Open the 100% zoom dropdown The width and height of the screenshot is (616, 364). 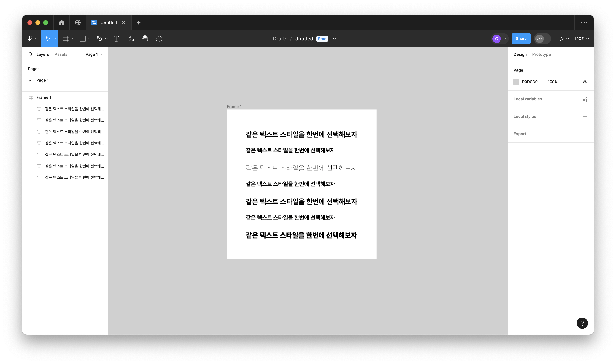(x=581, y=39)
